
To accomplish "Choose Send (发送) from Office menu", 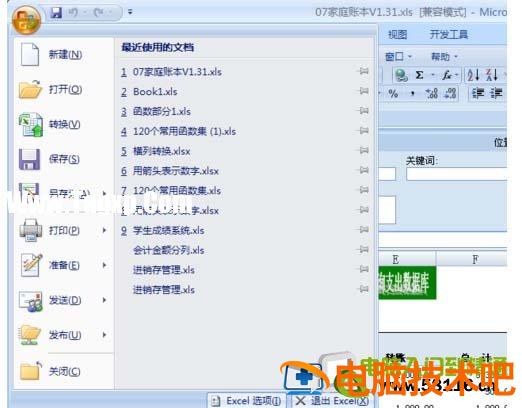I will point(65,300).
